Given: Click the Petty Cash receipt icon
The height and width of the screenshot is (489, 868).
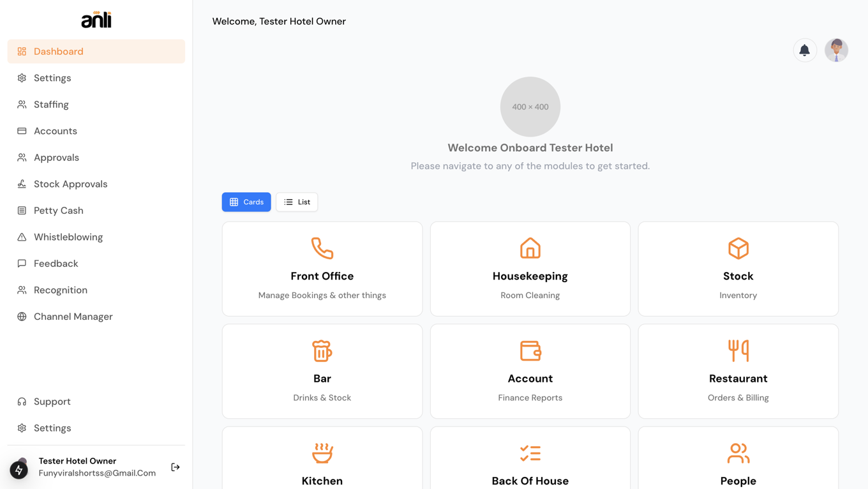Looking at the screenshot, I should 22,211.
